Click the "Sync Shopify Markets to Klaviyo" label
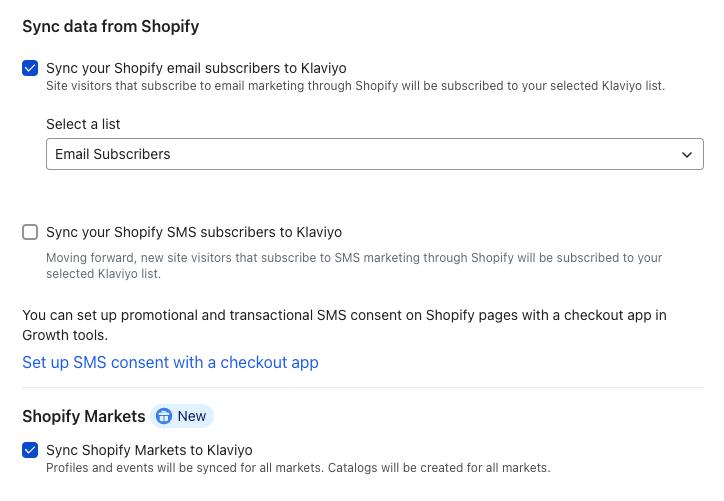724x501 pixels. pyautogui.click(x=149, y=450)
